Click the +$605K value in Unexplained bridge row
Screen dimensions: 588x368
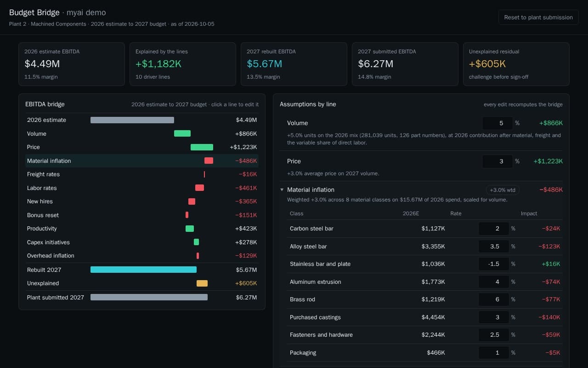coord(246,283)
